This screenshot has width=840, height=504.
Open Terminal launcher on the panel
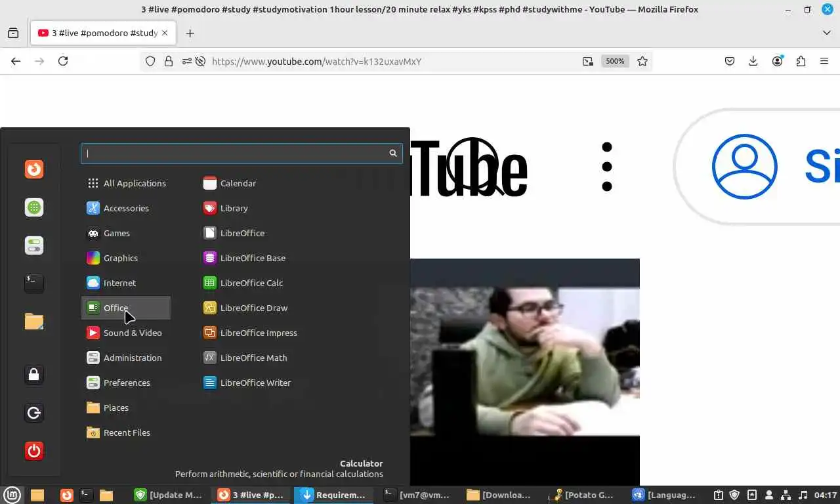pos(86,495)
